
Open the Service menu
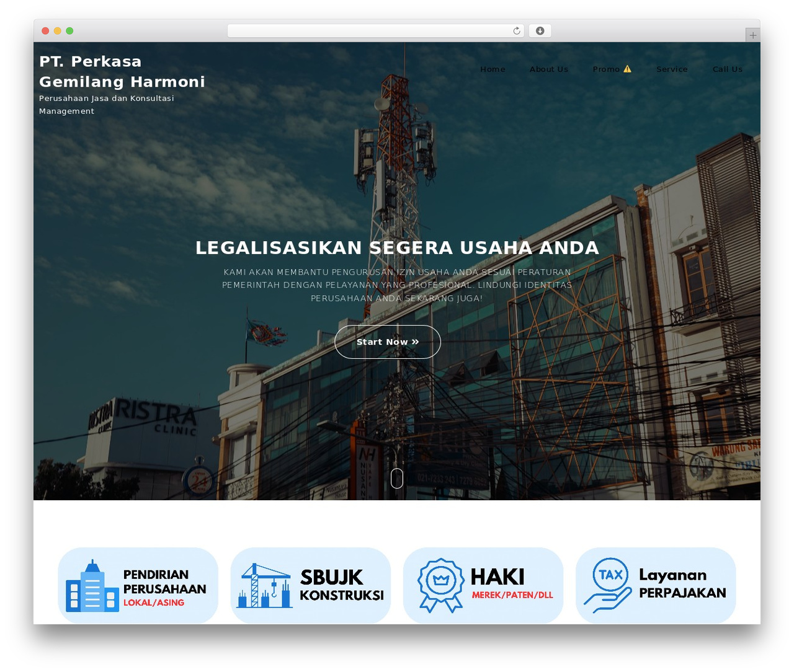click(672, 69)
